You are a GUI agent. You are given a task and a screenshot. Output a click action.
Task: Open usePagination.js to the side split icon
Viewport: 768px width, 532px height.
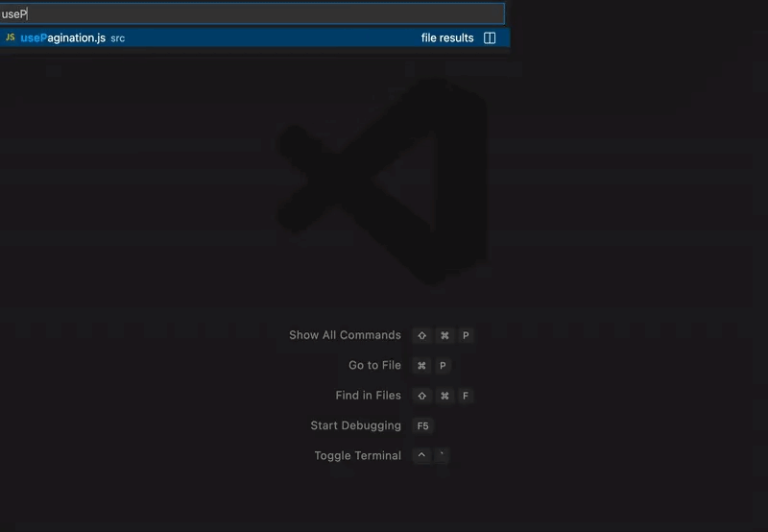490,37
